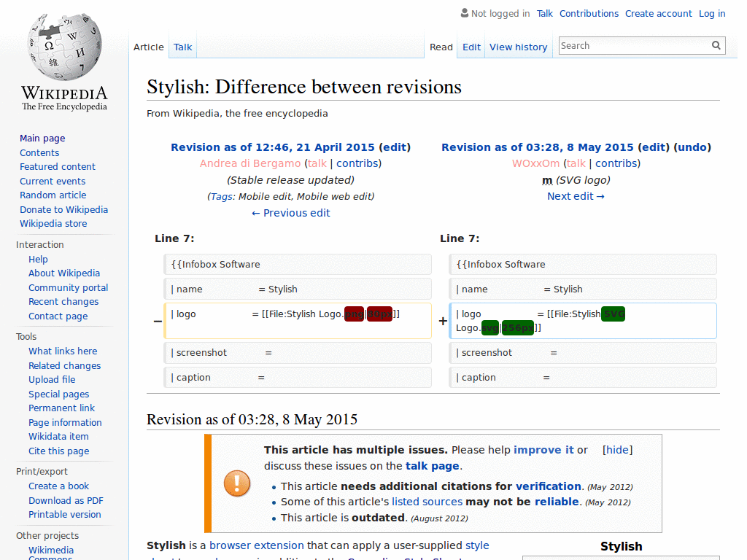Open Andrea di Bergamo's talk link
747x560 pixels.
tap(317, 163)
